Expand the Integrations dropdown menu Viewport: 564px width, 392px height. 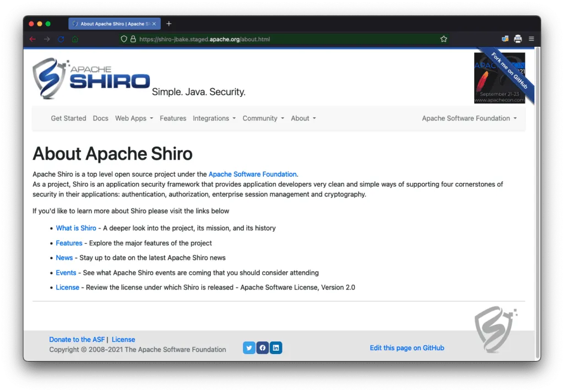214,118
